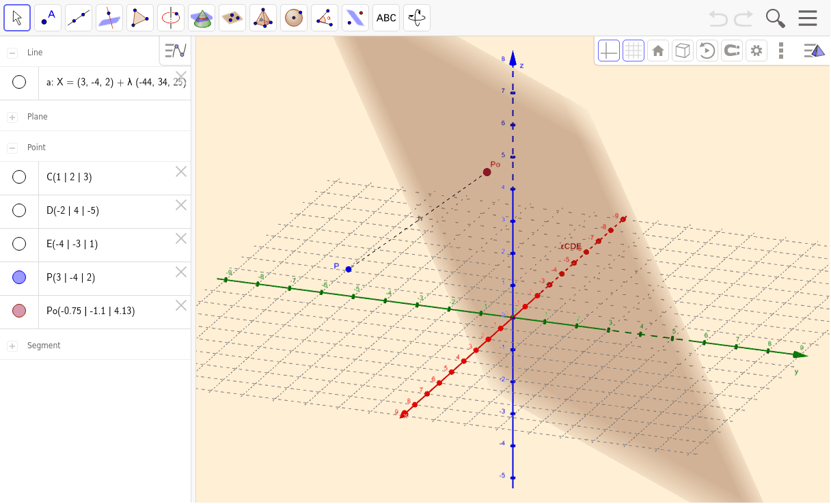
Task: Hide point P using its blue marker
Action: click(19, 277)
